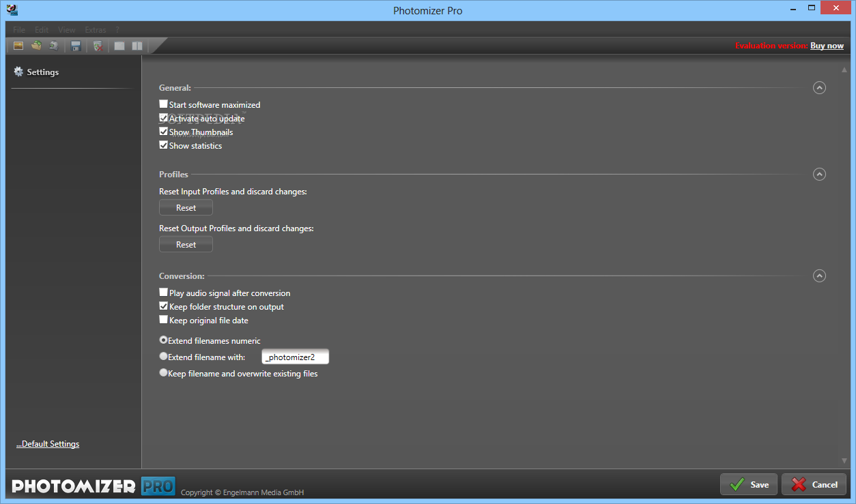
Task: Click the Save button
Action: pyautogui.click(x=749, y=484)
